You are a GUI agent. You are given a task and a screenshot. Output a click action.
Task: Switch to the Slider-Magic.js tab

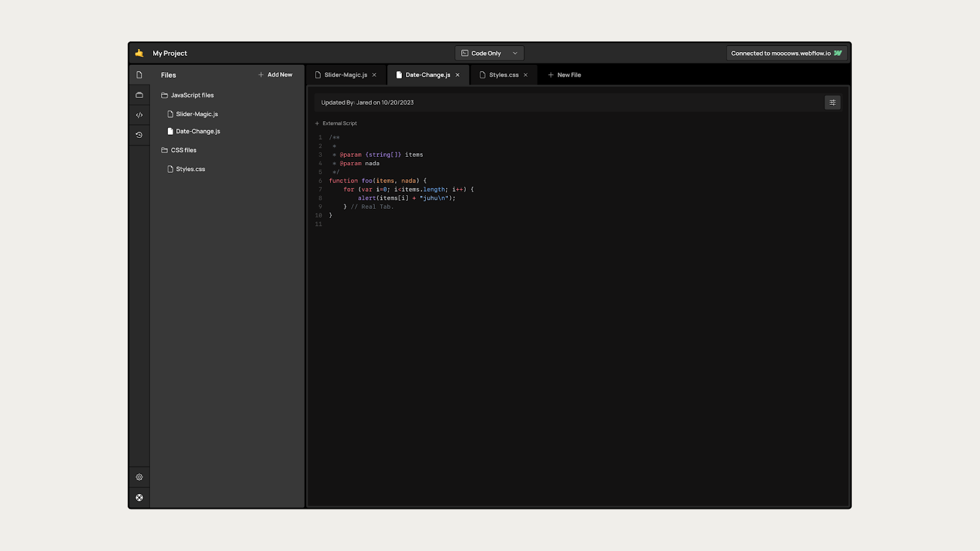346,75
